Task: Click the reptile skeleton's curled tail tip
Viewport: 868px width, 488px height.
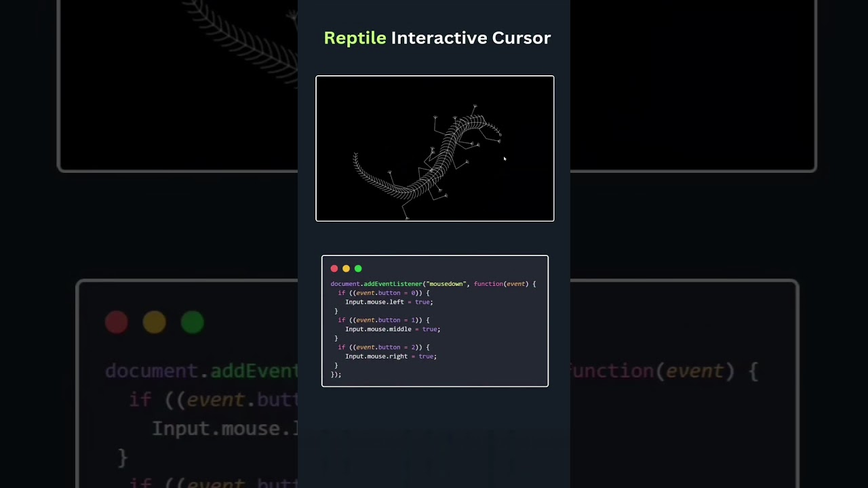Action: pos(355,158)
